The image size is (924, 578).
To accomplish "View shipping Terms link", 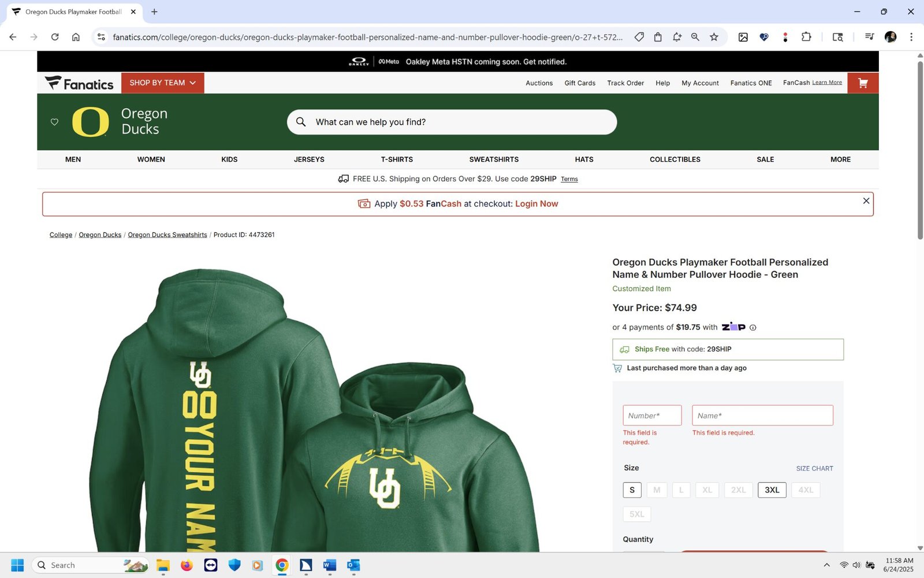I will 569,179.
